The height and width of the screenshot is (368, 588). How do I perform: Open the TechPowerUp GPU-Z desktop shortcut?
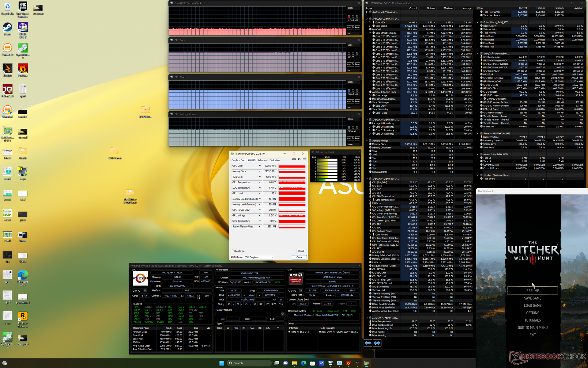(7, 134)
